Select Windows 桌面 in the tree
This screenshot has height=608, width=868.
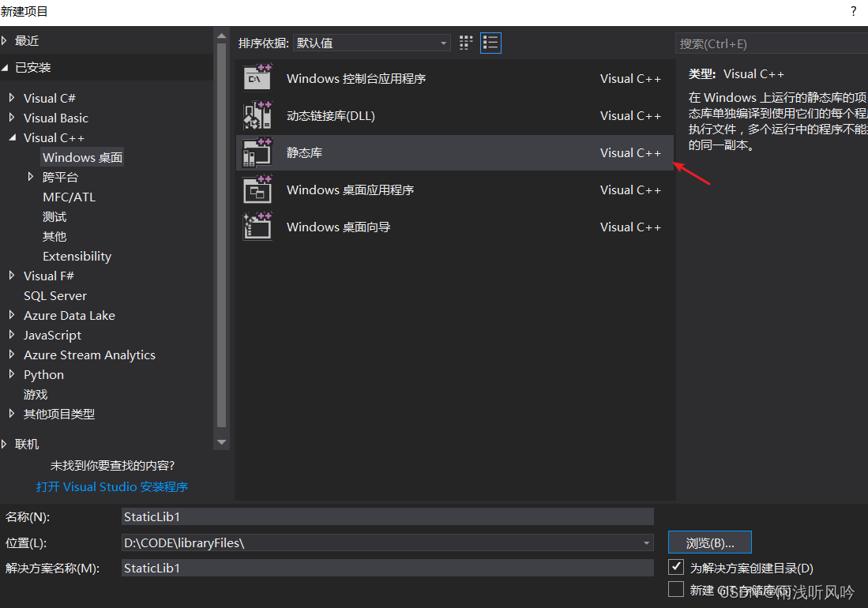(82, 158)
